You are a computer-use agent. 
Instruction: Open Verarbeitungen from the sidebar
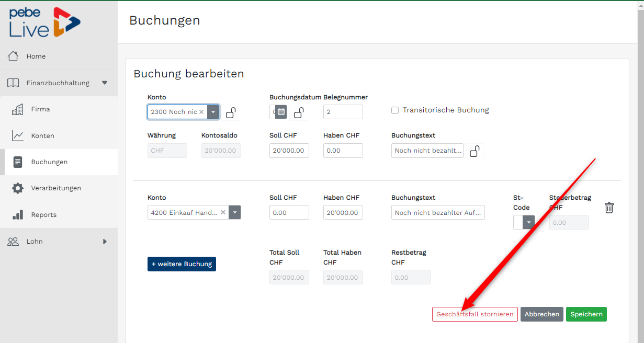coord(56,188)
